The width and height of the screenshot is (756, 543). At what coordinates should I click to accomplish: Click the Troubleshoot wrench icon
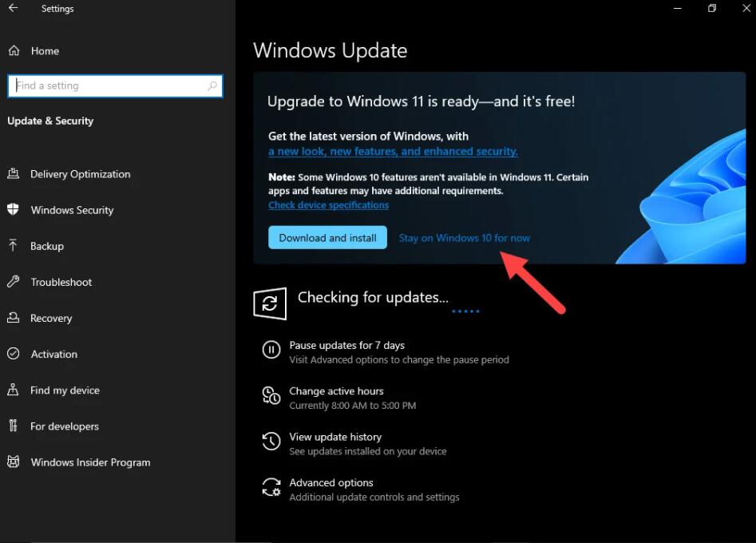click(14, 282)
